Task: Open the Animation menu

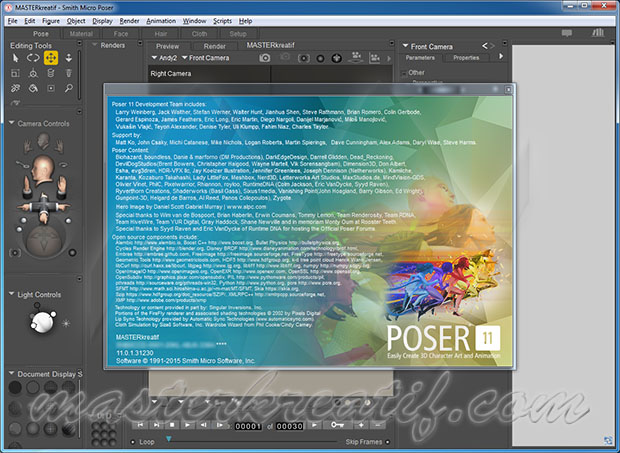Action: tap(161, 21)
